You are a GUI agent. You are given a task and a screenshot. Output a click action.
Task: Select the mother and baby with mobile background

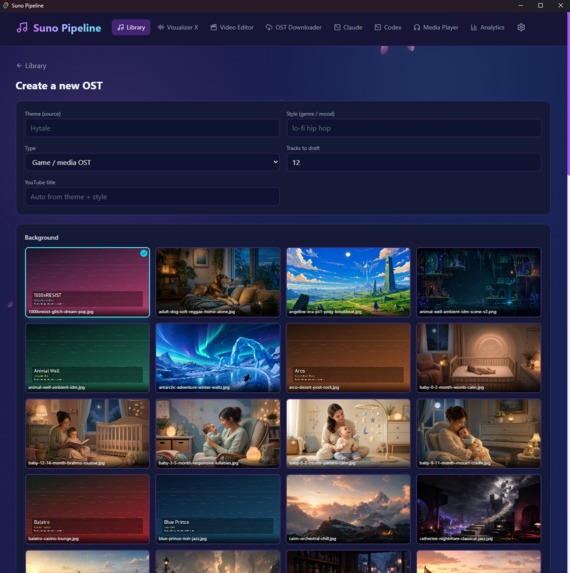(x=348, y=433)
